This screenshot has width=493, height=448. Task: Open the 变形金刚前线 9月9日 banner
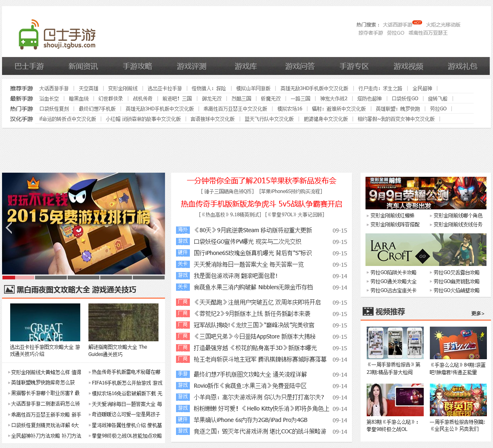[426, 193]
